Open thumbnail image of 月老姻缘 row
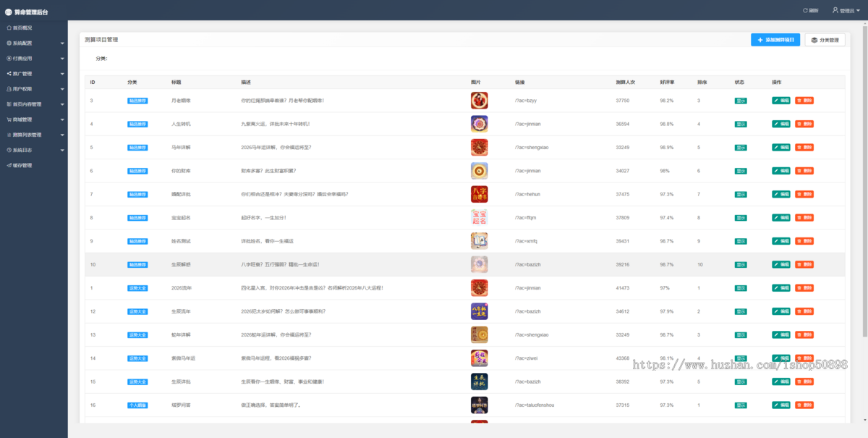868x438 pixels. coord(479,101)
